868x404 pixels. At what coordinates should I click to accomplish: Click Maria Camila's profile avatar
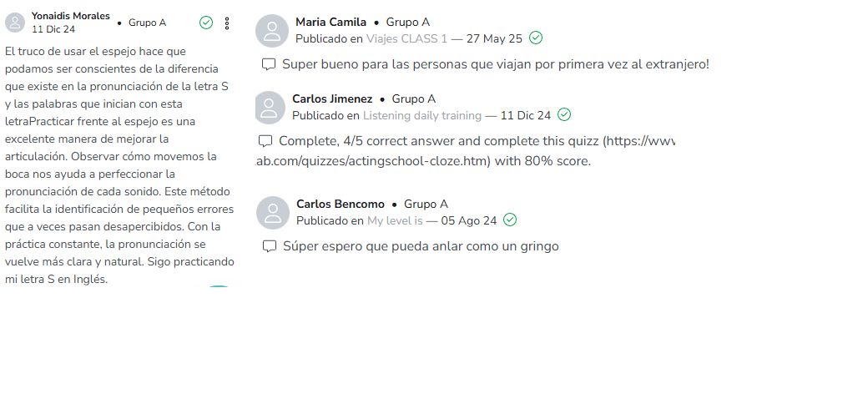tap(271, 30)
